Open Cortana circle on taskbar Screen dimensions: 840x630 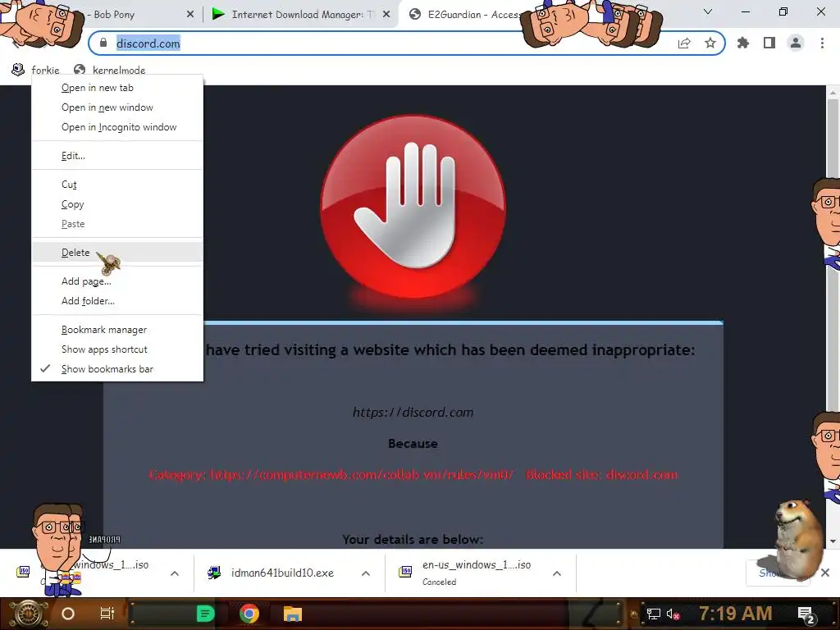point(68,614)
